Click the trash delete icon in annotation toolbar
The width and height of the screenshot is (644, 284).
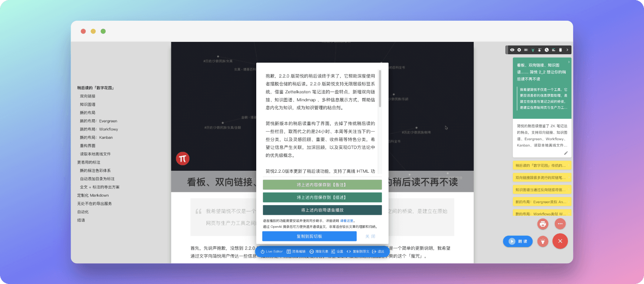(x=560, y=50)
